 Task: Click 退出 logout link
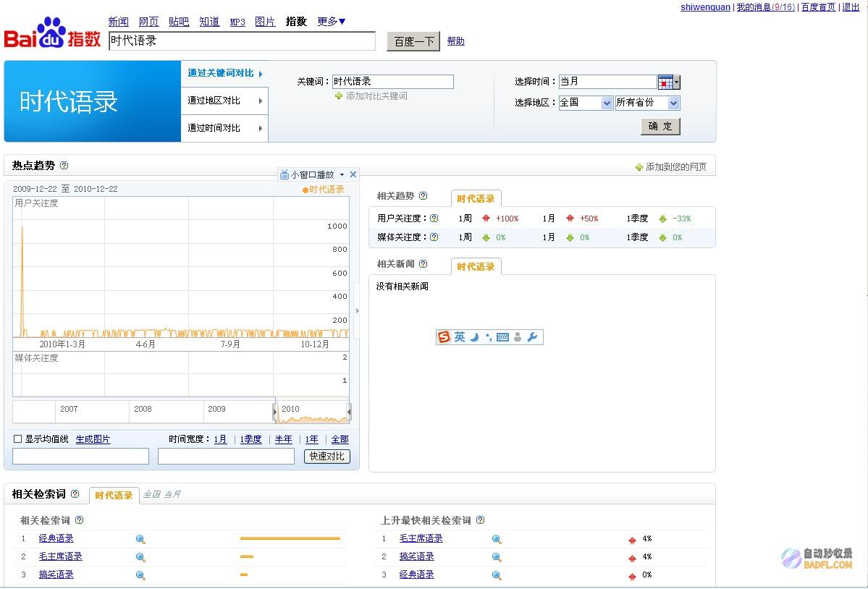click(x=851, y=7)
